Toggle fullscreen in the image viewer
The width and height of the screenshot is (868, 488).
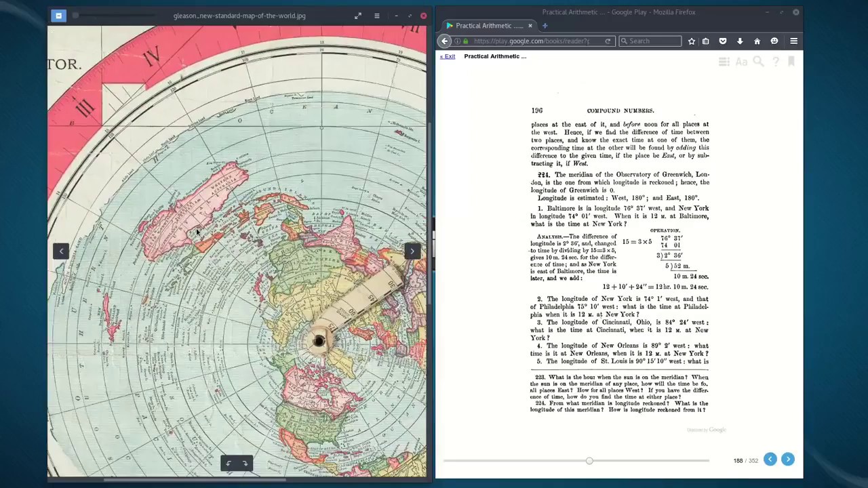[x=358, y=16]
